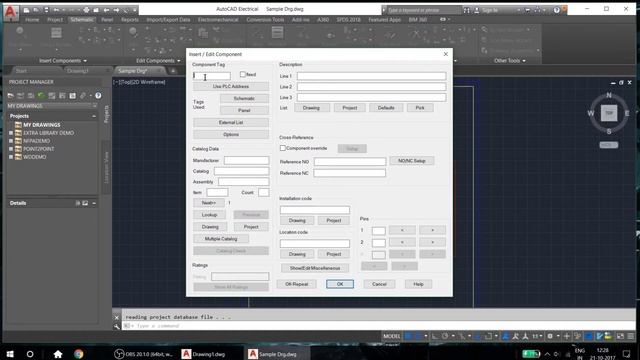
Task: Check the fixed checkbox next to Component Tag
Action: (x=243, y=74)
